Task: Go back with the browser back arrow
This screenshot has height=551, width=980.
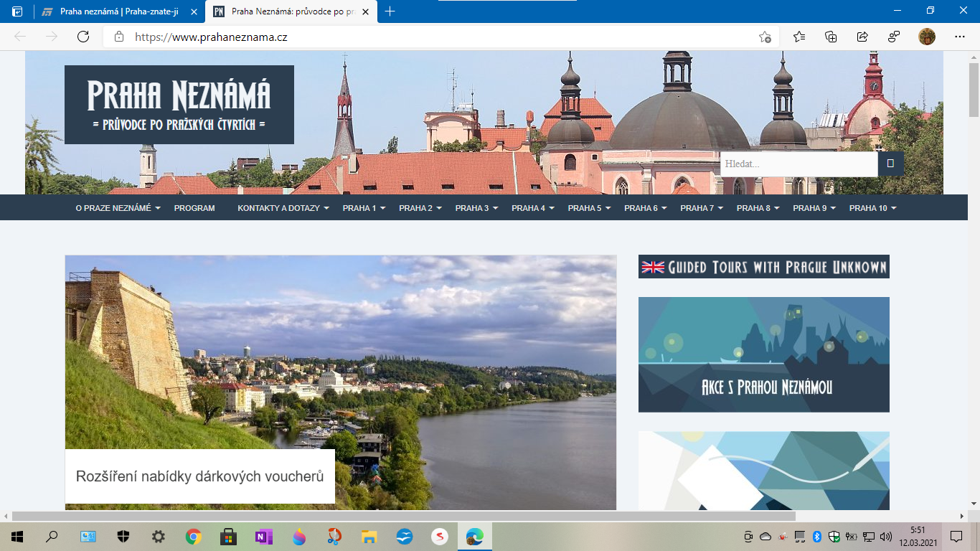Action: [x=20, y=37]
